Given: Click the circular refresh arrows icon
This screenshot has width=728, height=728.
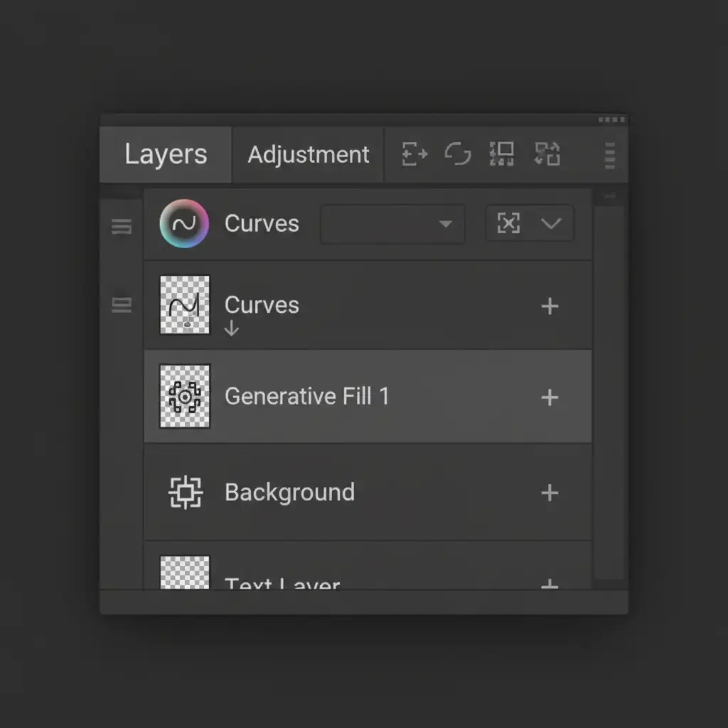Looking at the screenshot, I should coord(457,154).
